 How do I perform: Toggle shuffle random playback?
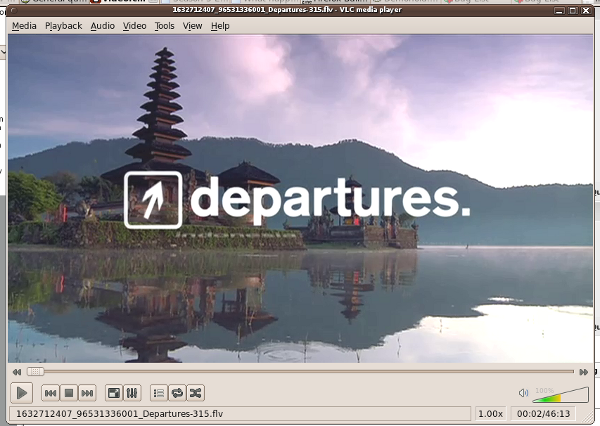pos(196,393)
